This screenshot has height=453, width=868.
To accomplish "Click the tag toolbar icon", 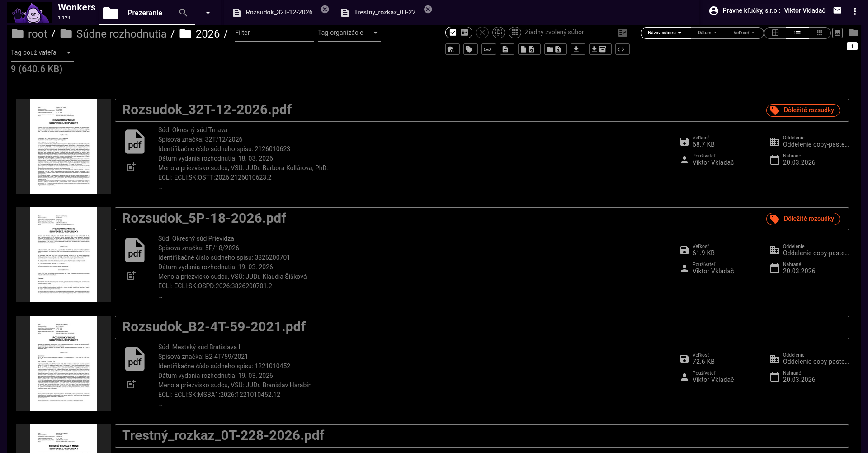I will click(x=470, y=49).
